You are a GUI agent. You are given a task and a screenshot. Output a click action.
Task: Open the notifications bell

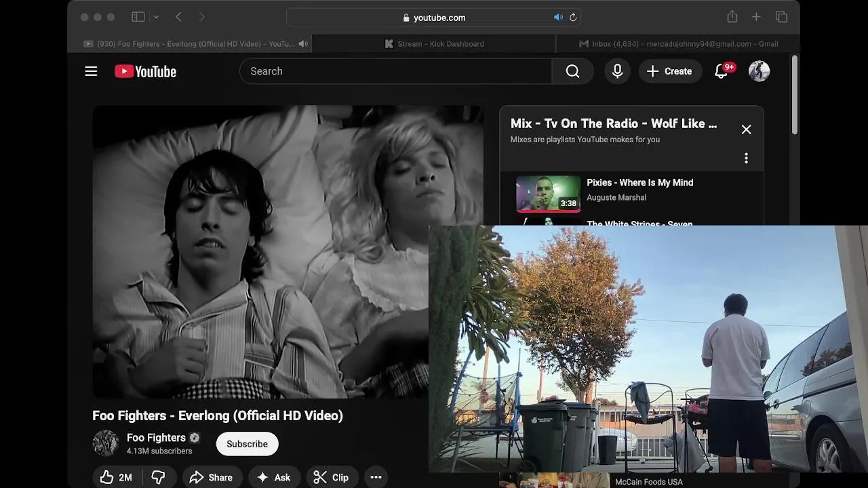pyautogui.click(x=722, y=71)
